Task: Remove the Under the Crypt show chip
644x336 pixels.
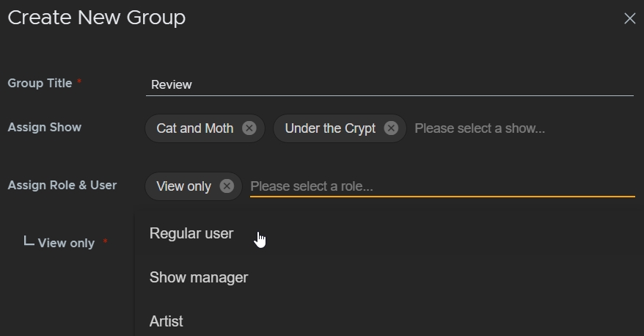Action: [391, 128]
